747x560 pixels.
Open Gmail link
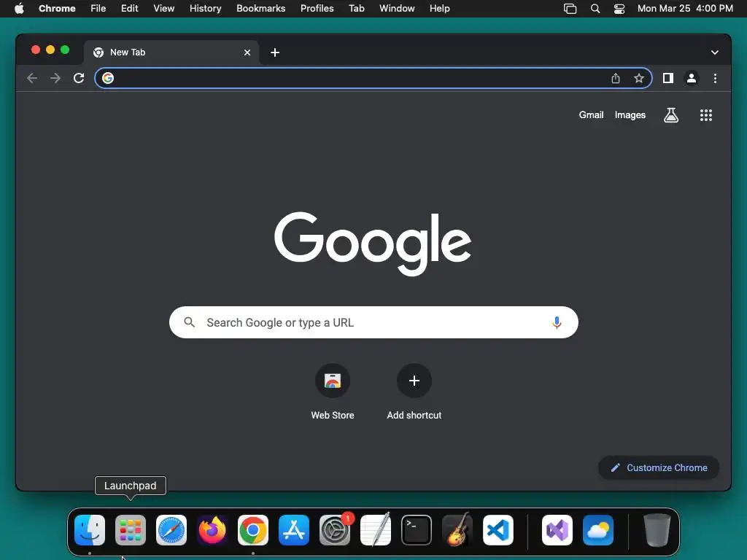(591, 114)
